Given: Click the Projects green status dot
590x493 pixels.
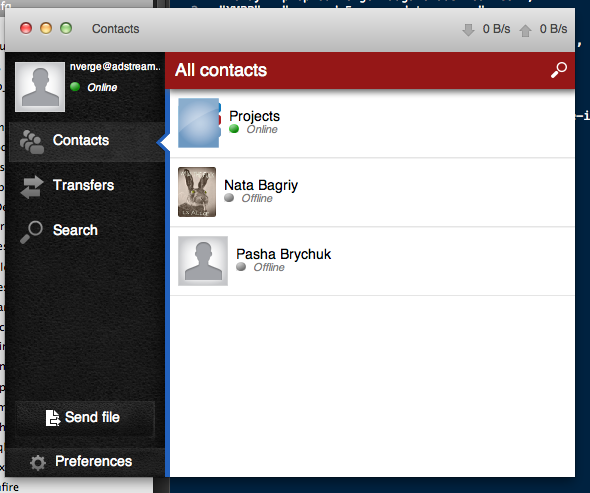Looking at the screenshot, I should pos(234,129).
